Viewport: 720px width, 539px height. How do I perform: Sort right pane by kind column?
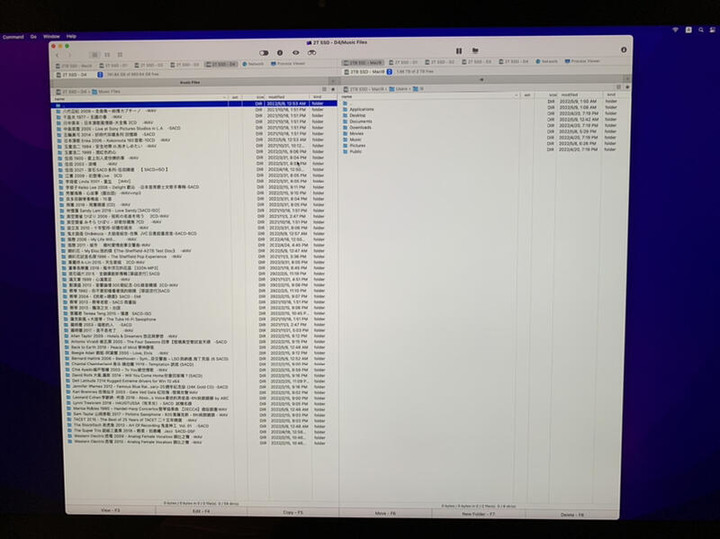coord(616,95)
